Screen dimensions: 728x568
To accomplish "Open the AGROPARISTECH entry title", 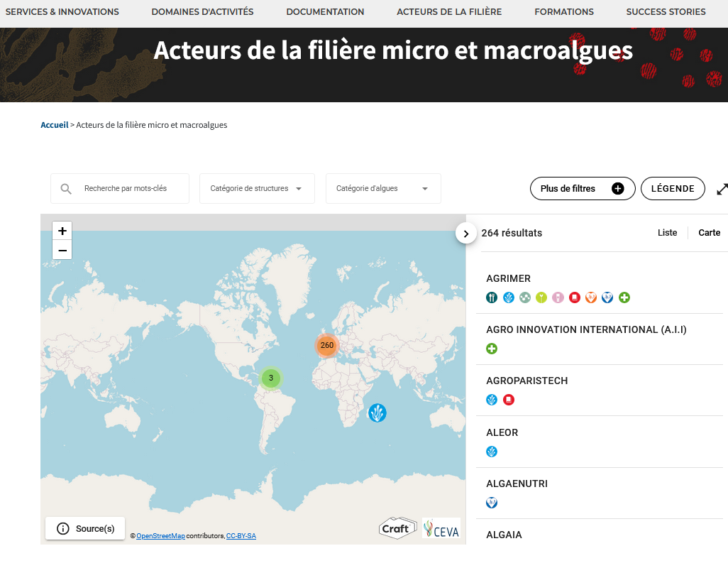I will (527, 381).
